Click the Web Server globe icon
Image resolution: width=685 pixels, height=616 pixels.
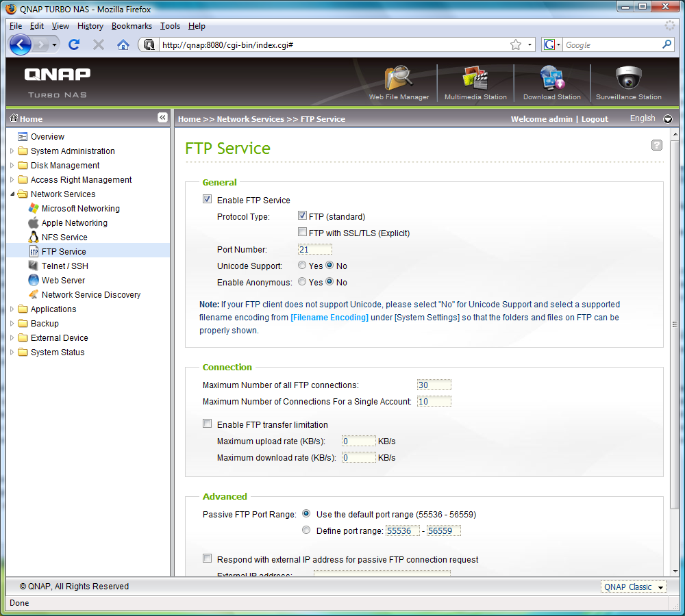point(34,280)
